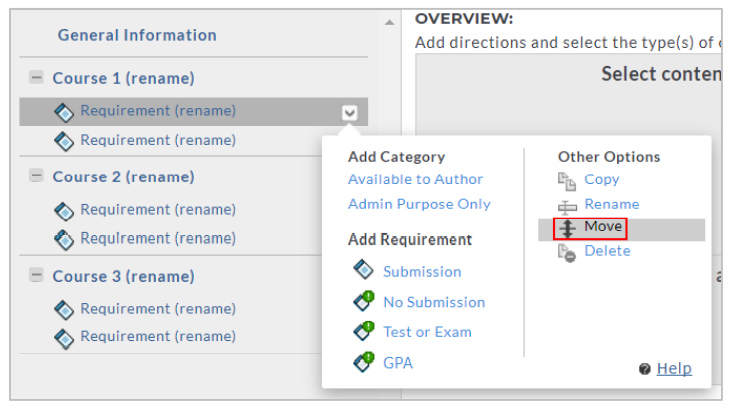Image resolution: width=731 pixels, height=408 pixels.
Task: Click icon of second Requirement under Course 1
Action: point(64,141)
